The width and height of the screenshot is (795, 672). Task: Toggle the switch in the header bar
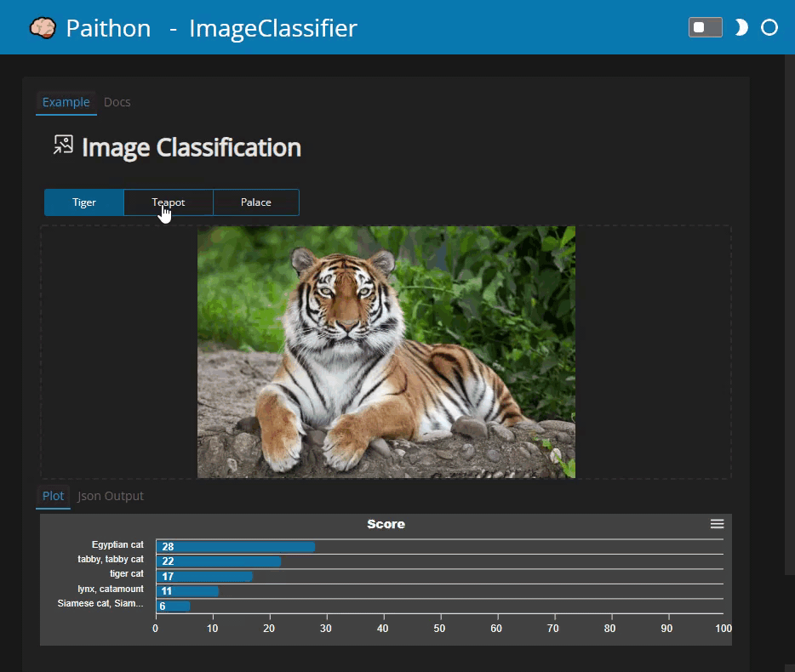705,27
